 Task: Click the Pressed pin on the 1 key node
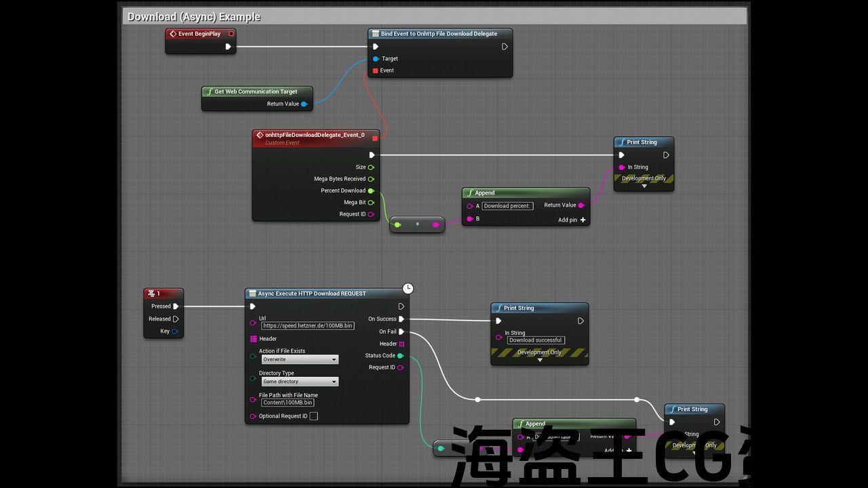(176, 306)
